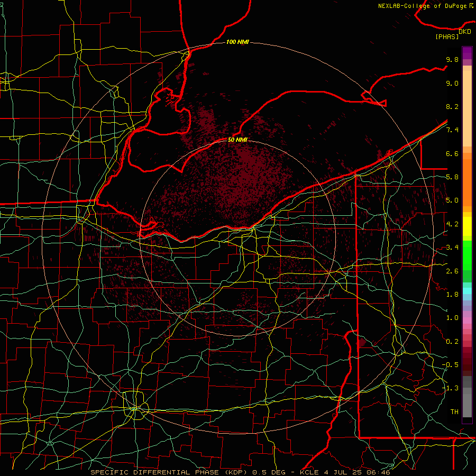Screen dimensions: 476x476
Task: Click the 0.5 DEG elevation text
Action: [269, 472]
